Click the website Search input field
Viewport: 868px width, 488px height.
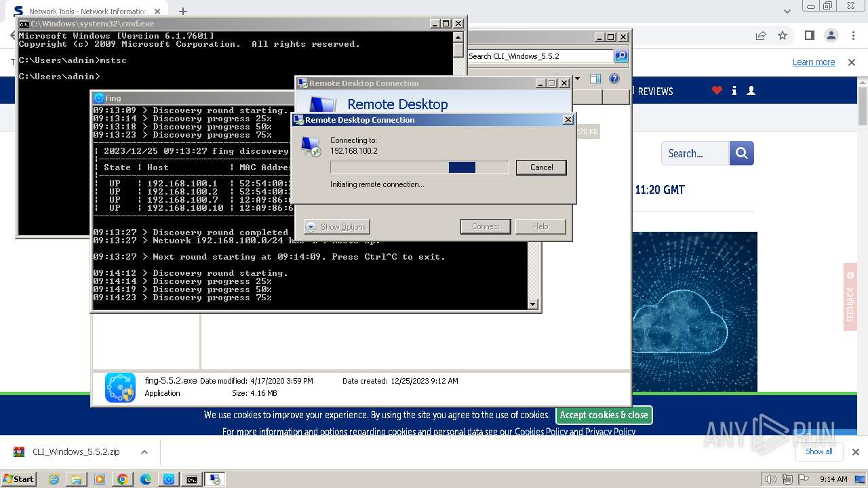pyautogui.click(x=696, y=153)
